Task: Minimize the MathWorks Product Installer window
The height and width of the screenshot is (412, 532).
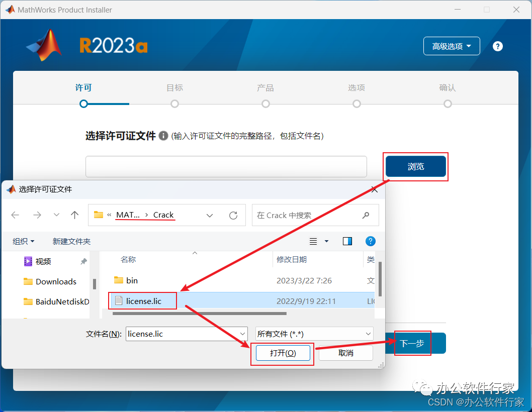Action: pos(458,10)
